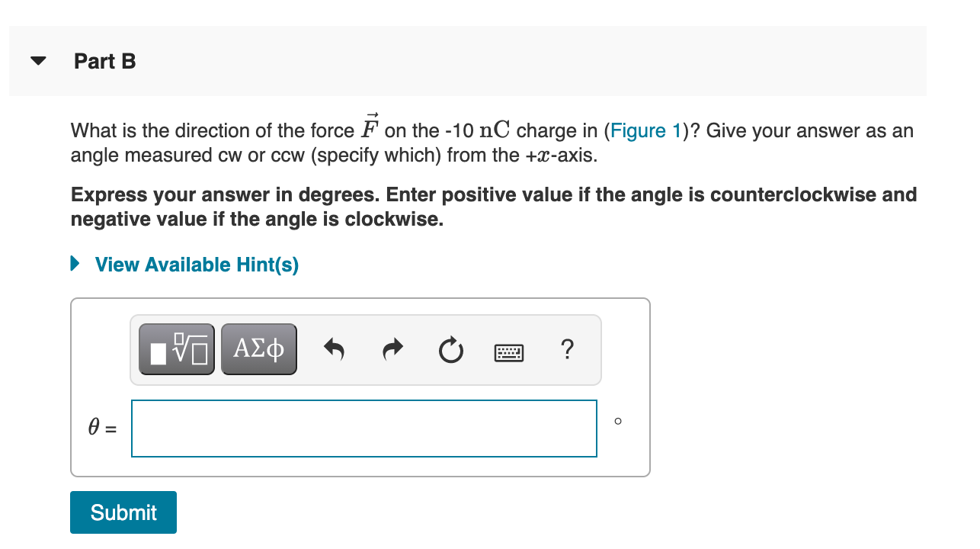Click the degree symbol beside the answer box
The height and width of the screenshot is (549, 980).
618,420
